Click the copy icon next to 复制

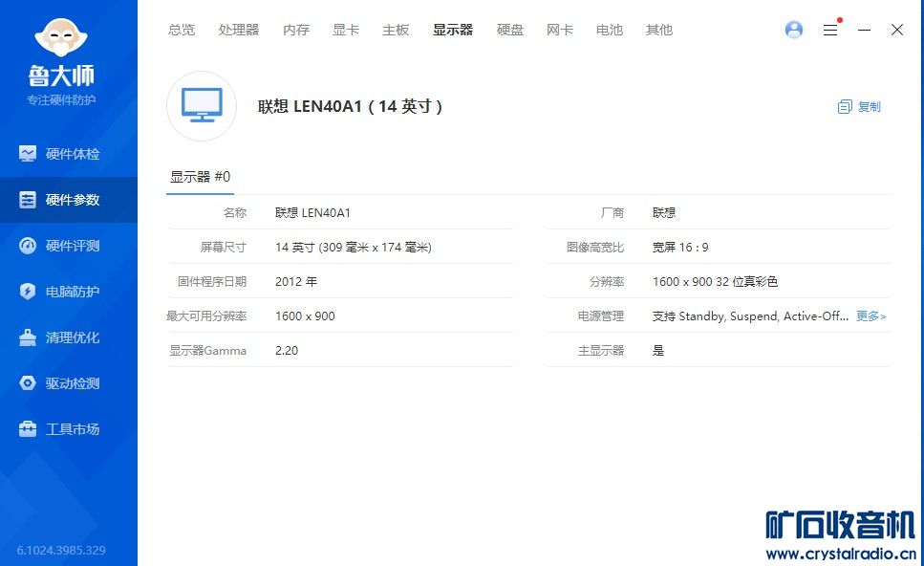point(845,107)
